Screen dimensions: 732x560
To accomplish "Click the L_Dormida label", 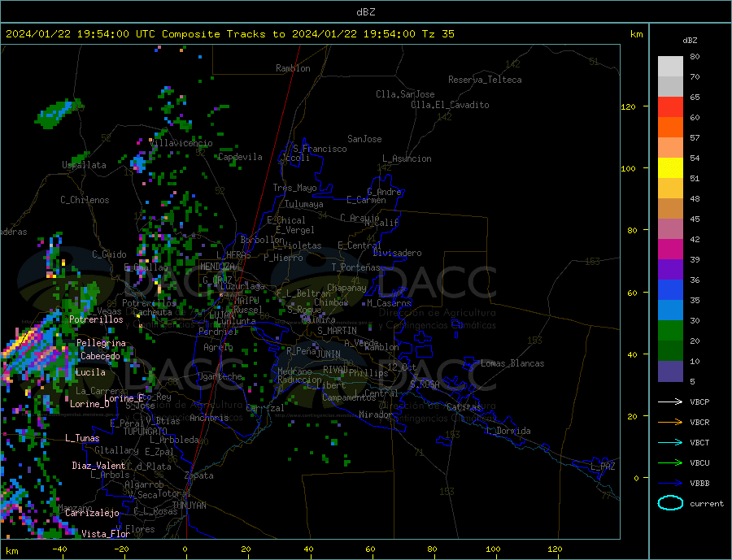I will pos(509,431).
